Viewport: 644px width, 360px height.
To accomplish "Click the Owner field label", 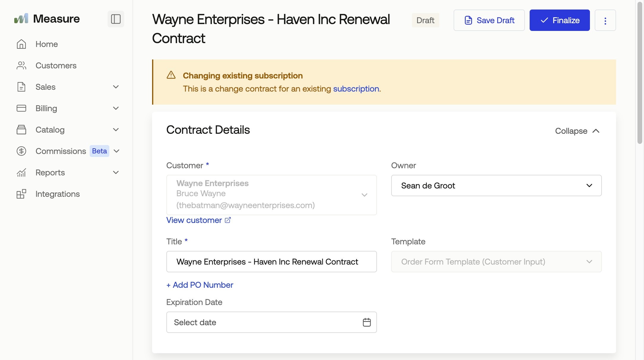I will click(x=403, y=165).
